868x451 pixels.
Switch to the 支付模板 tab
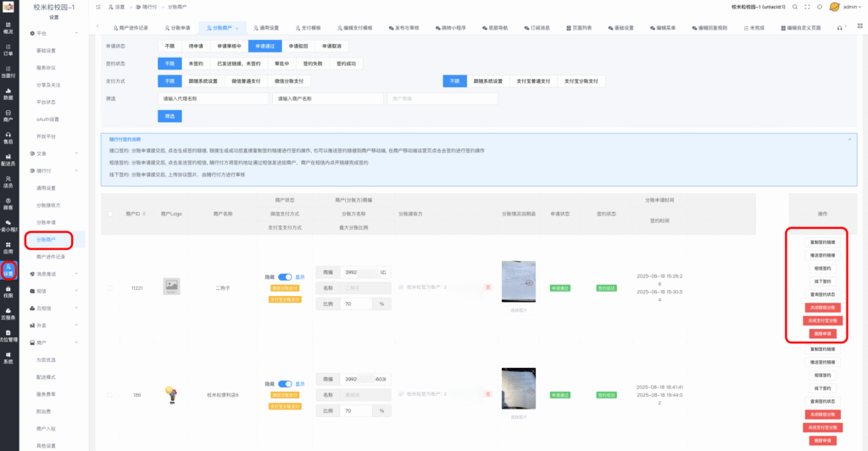(309, 28)
